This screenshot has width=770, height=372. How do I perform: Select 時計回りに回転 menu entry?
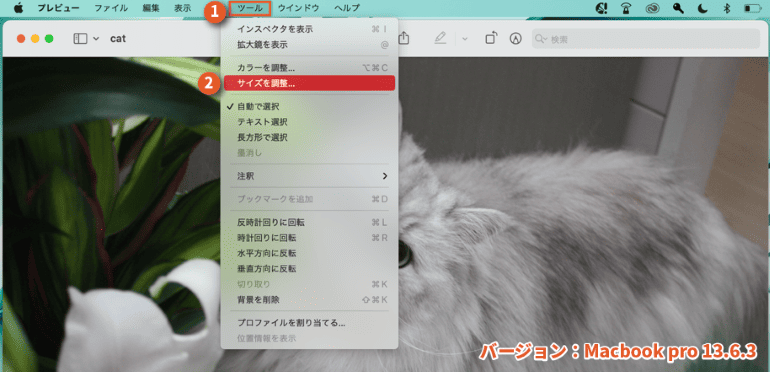click(309, 238)
